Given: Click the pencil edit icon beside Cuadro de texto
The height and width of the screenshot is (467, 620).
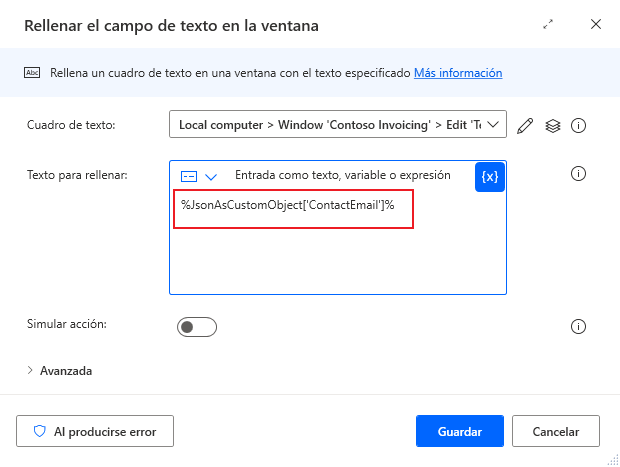Looking at the screenshot, I should point(526,126).
